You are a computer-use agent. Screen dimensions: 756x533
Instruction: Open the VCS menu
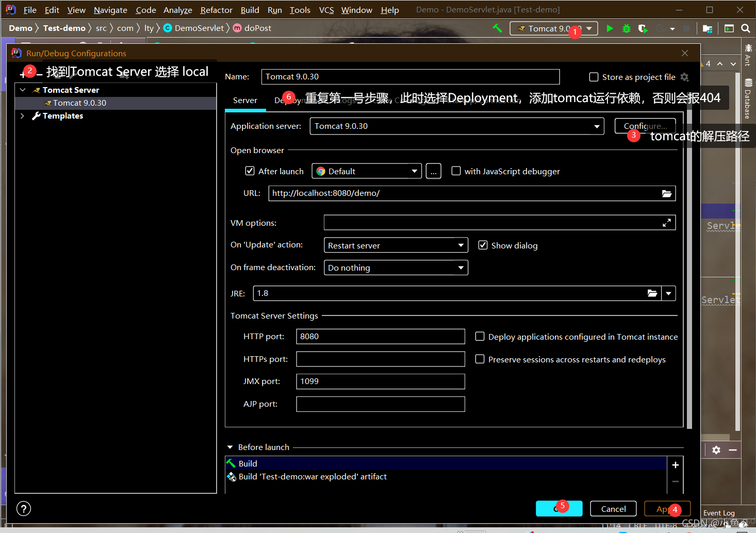(x=326, y=10)
